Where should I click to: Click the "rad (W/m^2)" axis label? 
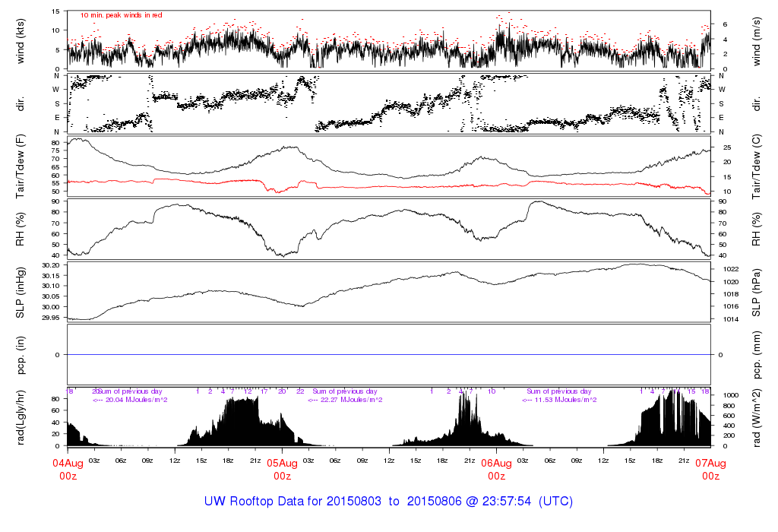tap(757, 416)
